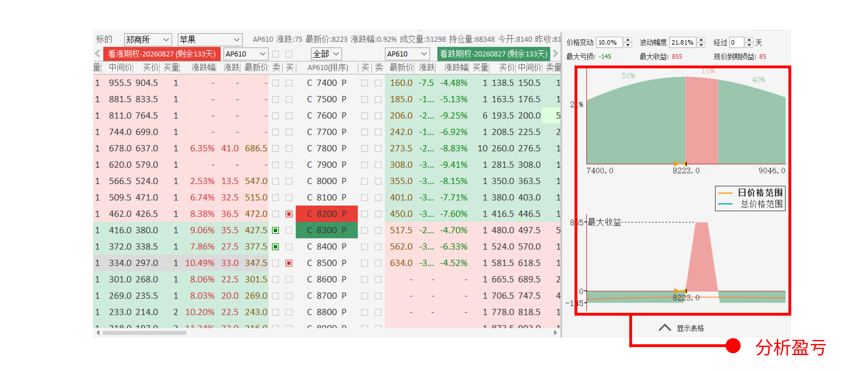Check the put buy box for strike 7400
This screenshot has width=868, height=371.
pos(364,83)
